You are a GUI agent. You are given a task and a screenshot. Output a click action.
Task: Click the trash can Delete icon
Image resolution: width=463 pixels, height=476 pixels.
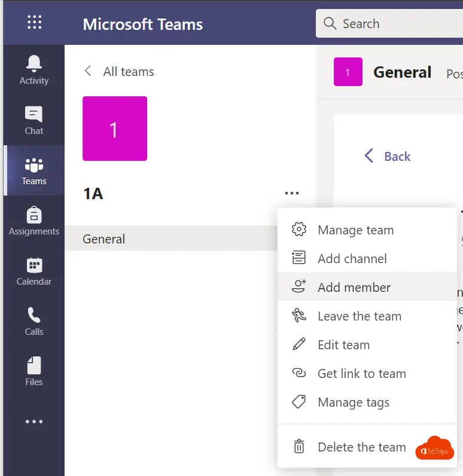pyautogui.click(x=298, y=446)
